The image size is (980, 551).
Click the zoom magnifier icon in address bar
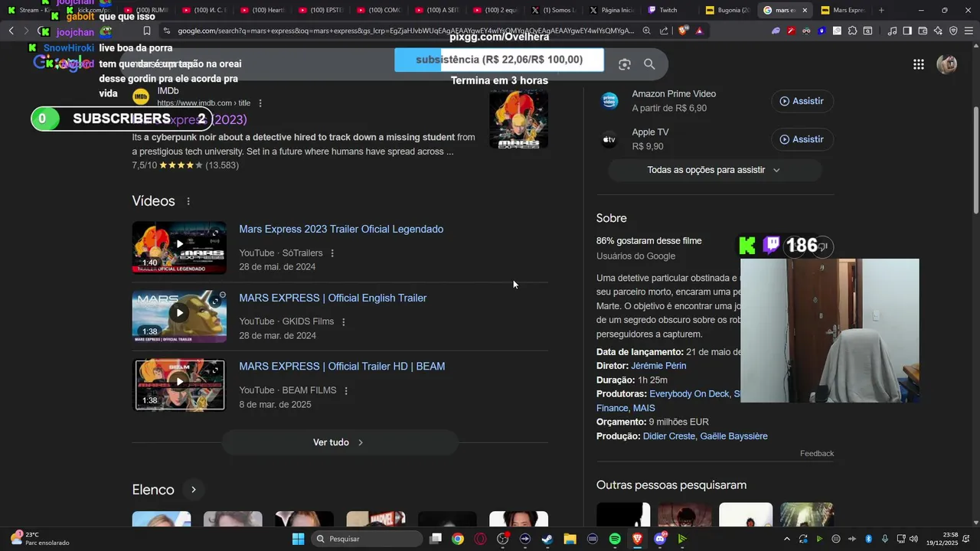[647, 31]
